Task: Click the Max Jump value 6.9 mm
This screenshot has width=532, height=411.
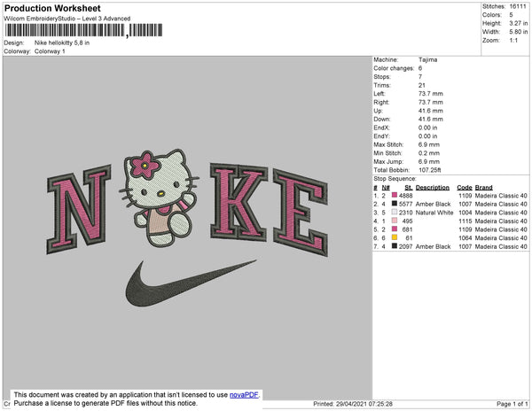Action: (429, 161)
